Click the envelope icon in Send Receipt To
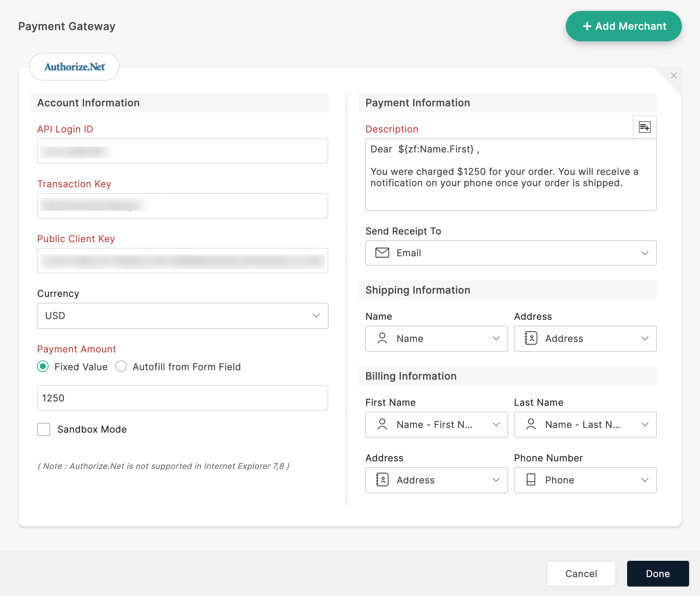Image resolution: width=700 pixels, height=596 pixels. 382,253
